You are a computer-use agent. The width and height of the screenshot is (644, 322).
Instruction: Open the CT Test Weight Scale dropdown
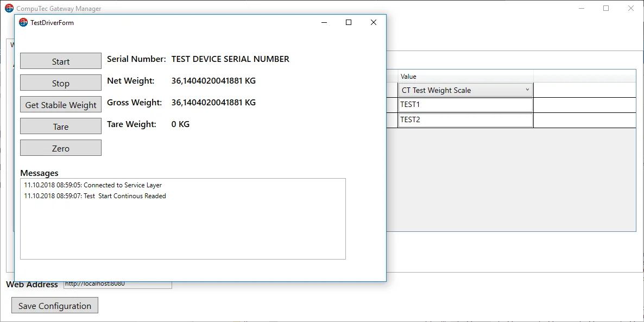465,90
